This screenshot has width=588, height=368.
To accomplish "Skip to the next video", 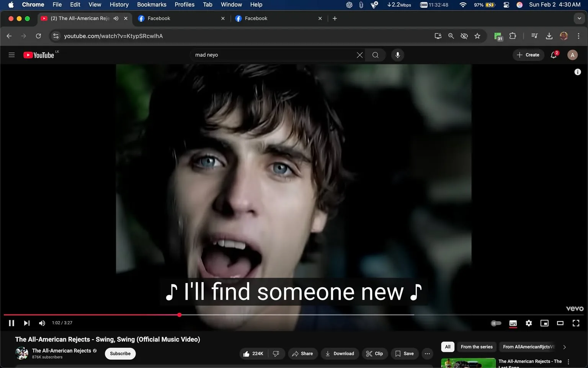I will point(26,323).
